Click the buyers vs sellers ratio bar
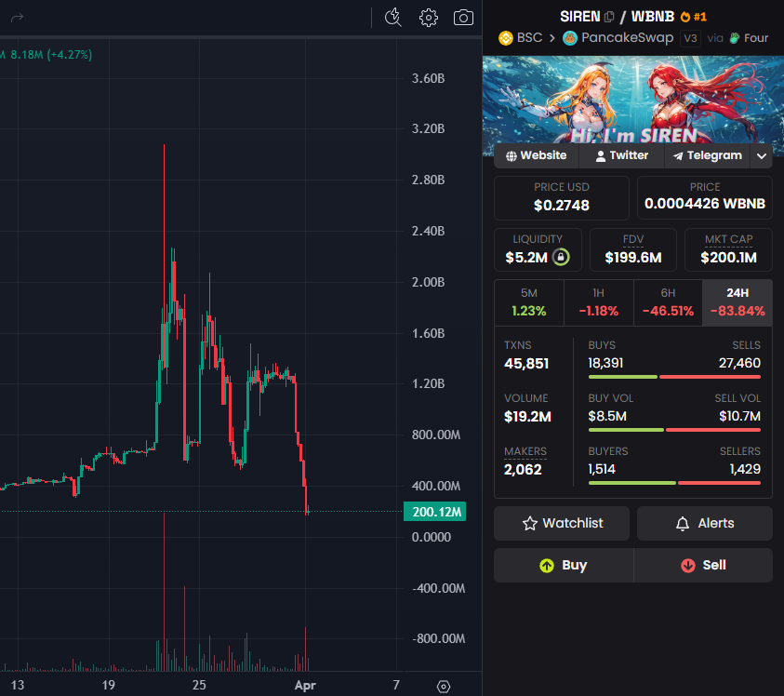 coord(674,483)
